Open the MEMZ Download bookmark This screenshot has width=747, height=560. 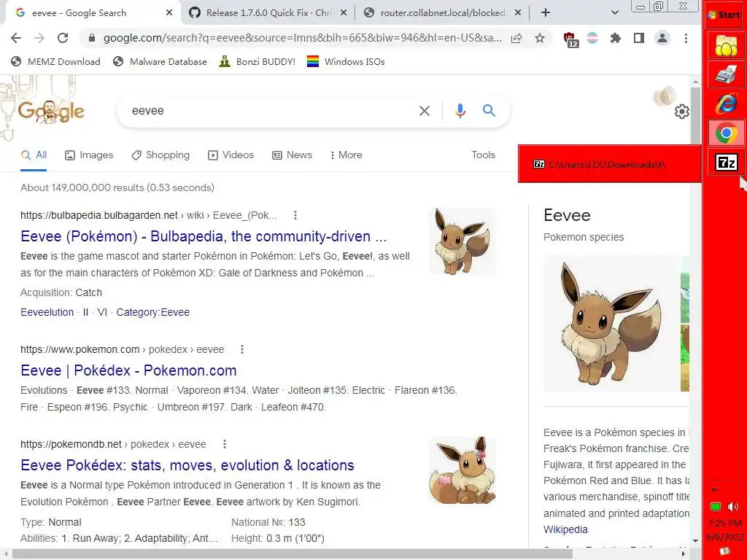pyautogui.click(x=55, y=61)
